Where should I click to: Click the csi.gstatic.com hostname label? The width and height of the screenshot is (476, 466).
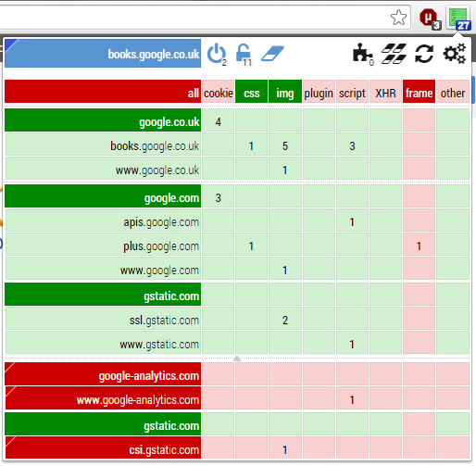click(104, 448)
